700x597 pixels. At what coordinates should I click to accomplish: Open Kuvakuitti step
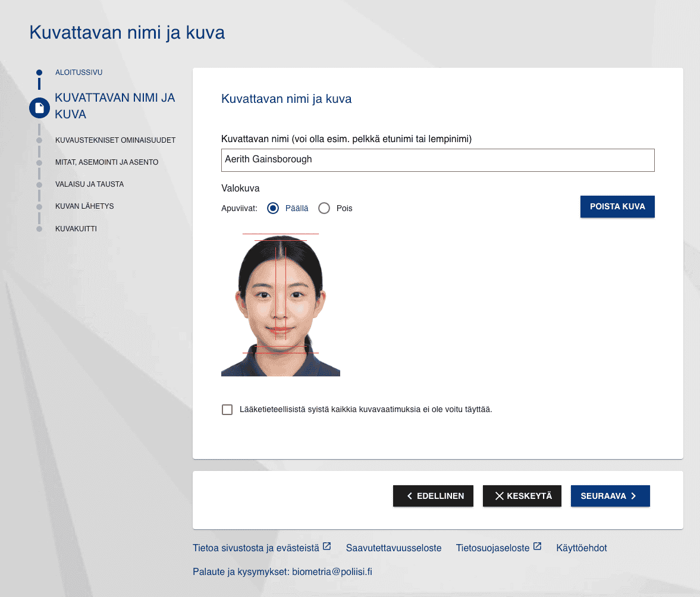pos(76,228)
